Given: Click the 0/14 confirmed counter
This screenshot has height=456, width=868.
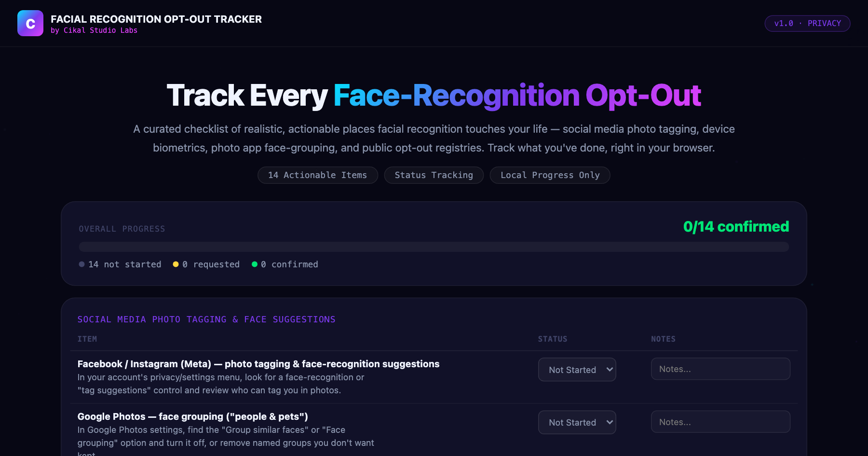Looking at the screenshot, I should [x=736, y=226].
